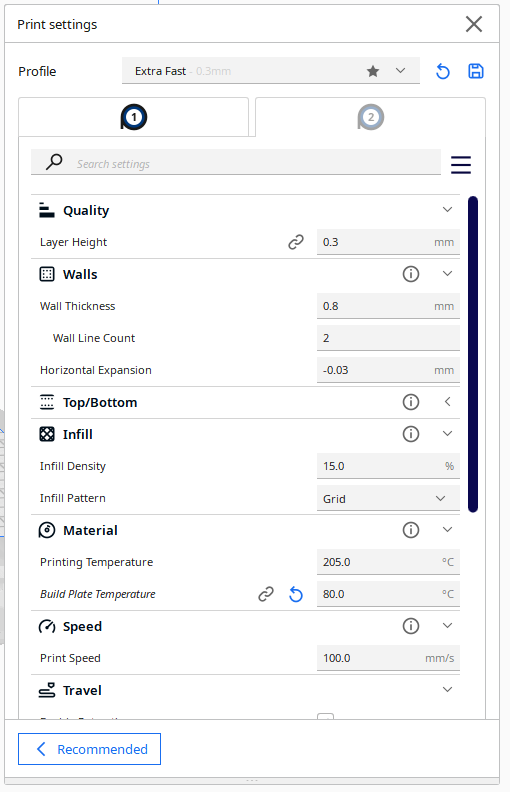Open the Top/Bottom info icon
The width and height of the screenshot is (510, 792).
pyautogui.click(x=411, y=402)
